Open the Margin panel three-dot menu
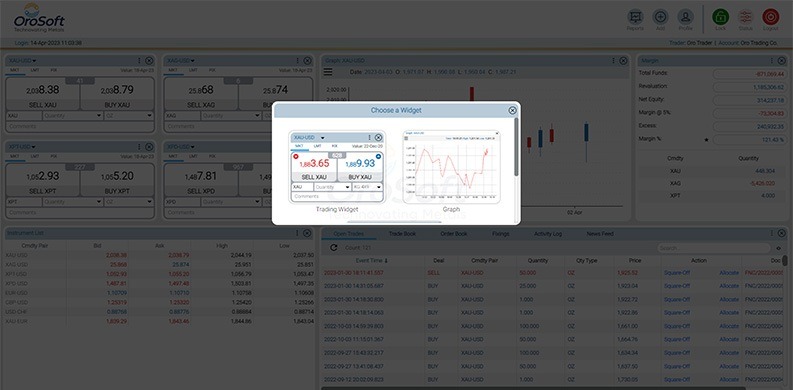The width and height of the screenshot is (793, 390). 772,60
